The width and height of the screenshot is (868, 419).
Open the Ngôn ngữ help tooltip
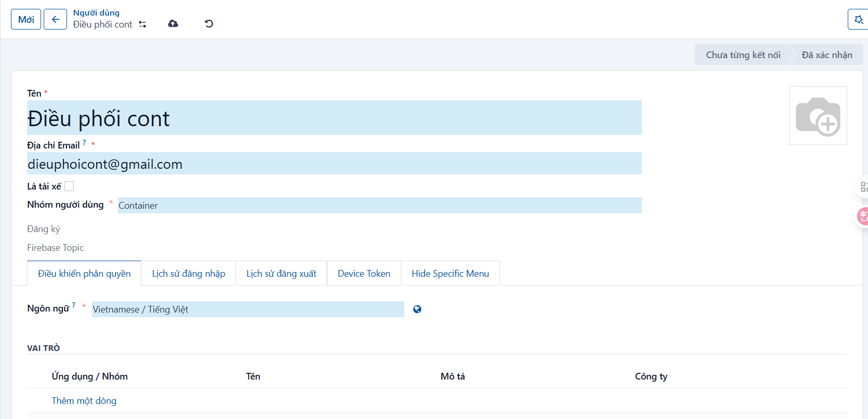[73, 305]
